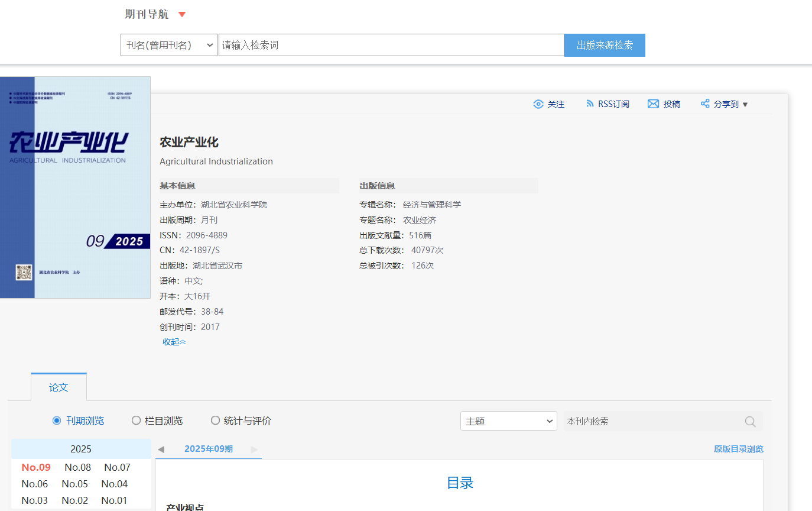The width and height of the screenshot is (812, 511).
Task: Collapse journal details via 收起
Action: click(174, 342)
